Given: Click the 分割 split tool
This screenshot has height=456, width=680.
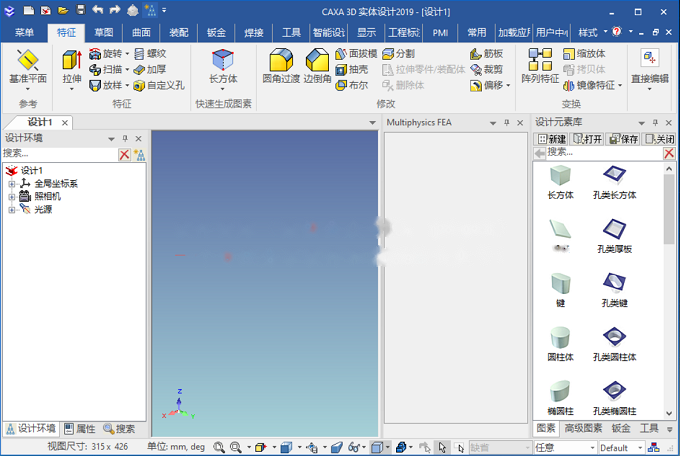Looking at the screenshot, I should (399, 54).
